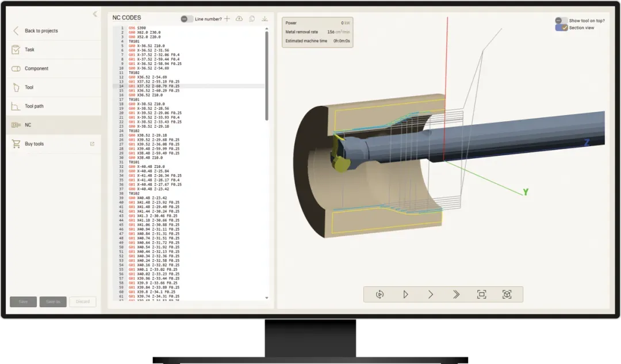The image size is (621, 364).
Task: Collapse the left sidebar with the chevron
Action: click(x=95, y=14)
